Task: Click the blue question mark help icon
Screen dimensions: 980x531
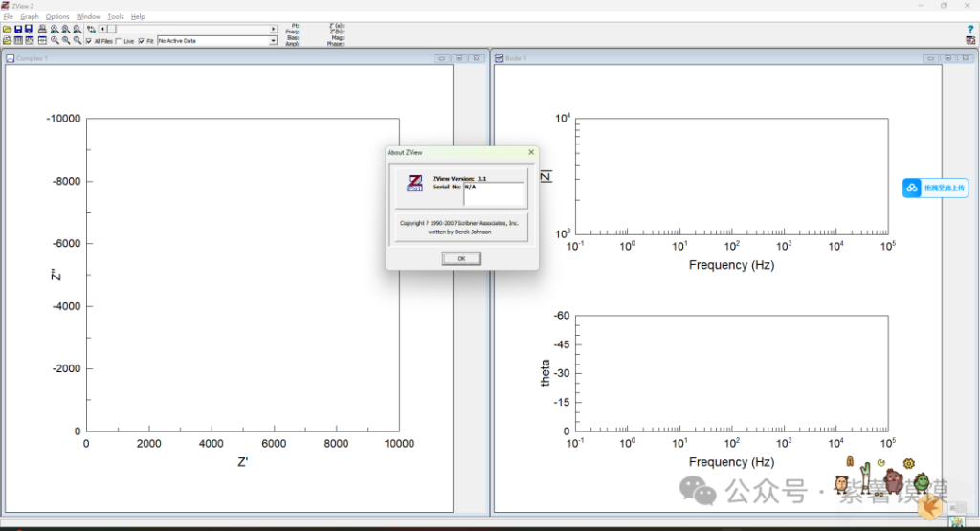Action: click(x=970, y=30)
